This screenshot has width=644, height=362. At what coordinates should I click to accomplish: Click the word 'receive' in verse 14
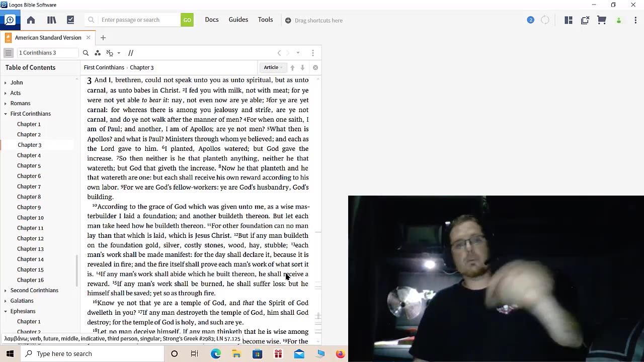tap(293, 274)
